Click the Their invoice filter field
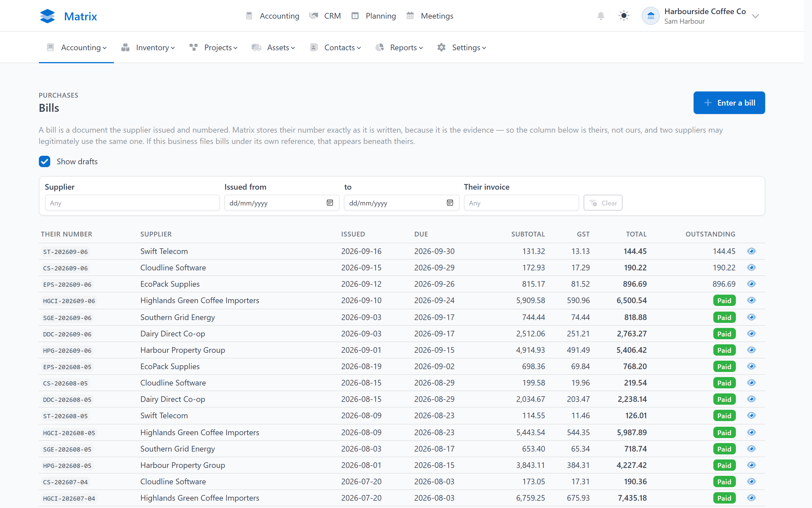This screenshot has height=508, width=812. (x=521, y=203)
